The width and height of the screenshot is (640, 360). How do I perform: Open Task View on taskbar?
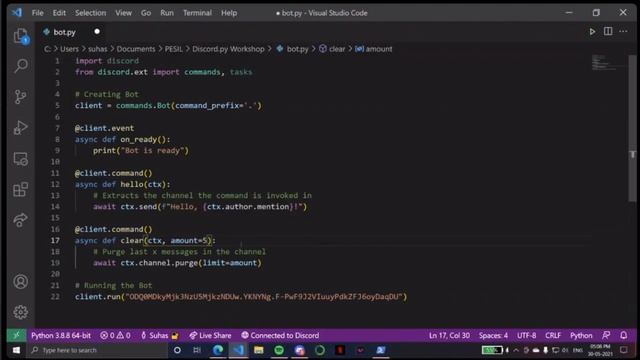[x=197, y=350]
